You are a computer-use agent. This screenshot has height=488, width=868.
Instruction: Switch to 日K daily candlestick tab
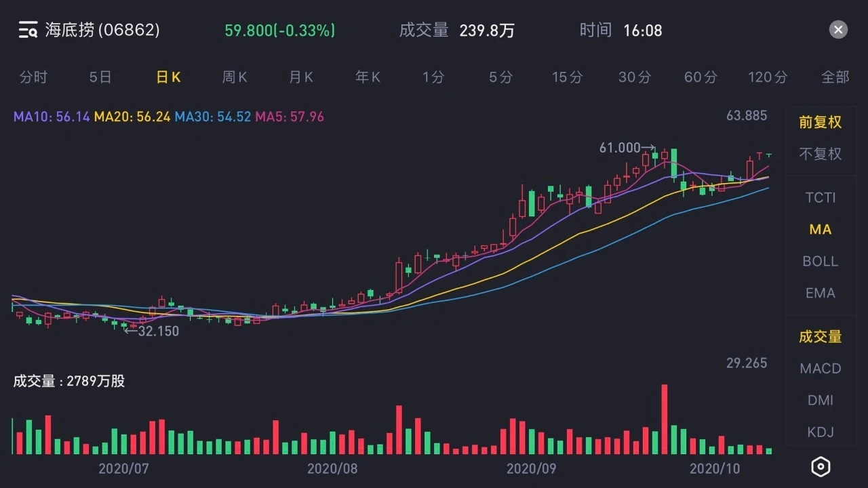[x=168, y=77]
